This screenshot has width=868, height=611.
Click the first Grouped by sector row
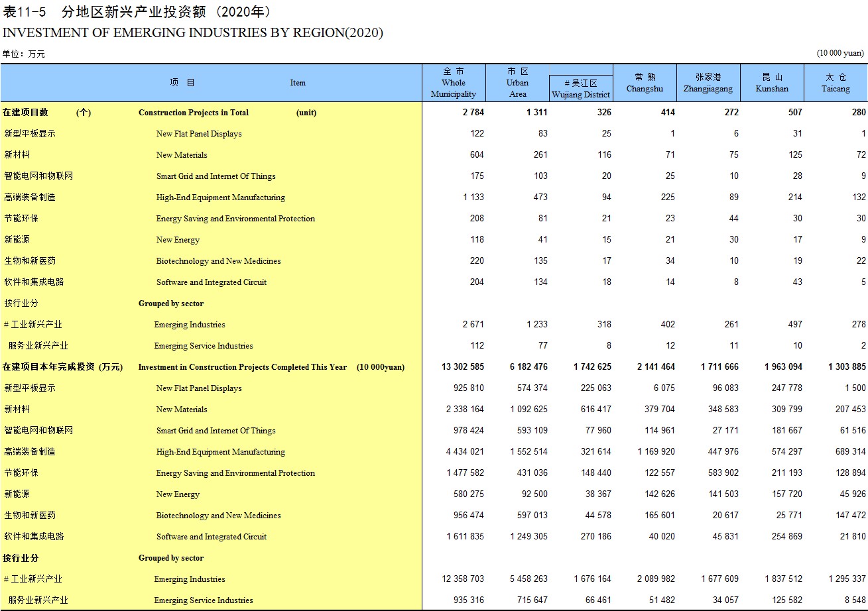pyautogui.click(x=211, y=304)
